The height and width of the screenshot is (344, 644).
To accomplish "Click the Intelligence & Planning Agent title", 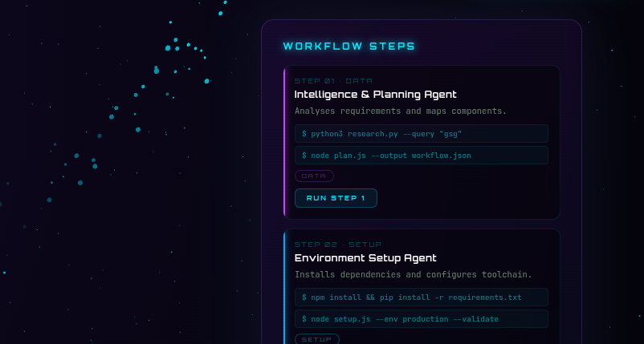I will pyautogui.click(x=375, y=95).
